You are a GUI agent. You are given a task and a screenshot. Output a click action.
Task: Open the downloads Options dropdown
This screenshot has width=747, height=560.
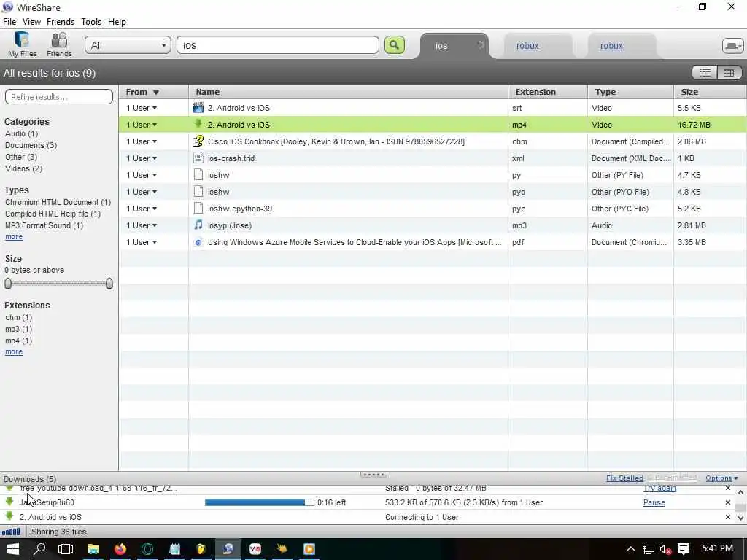tap(721, 478)
